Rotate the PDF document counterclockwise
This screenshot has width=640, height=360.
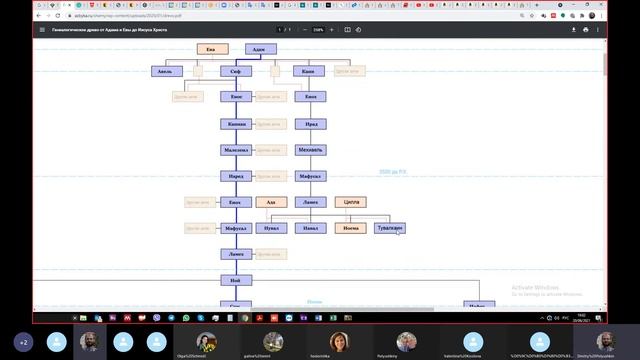pos(358,30)
